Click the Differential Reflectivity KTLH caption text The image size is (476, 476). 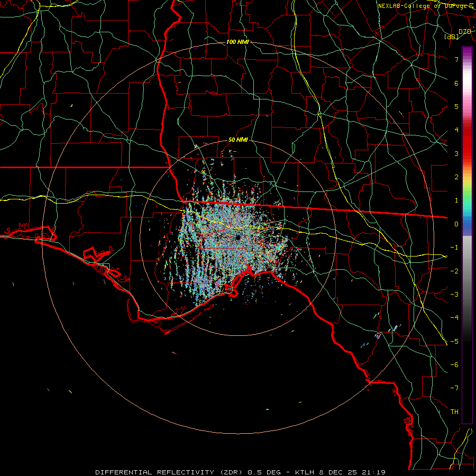pos(241,472)
